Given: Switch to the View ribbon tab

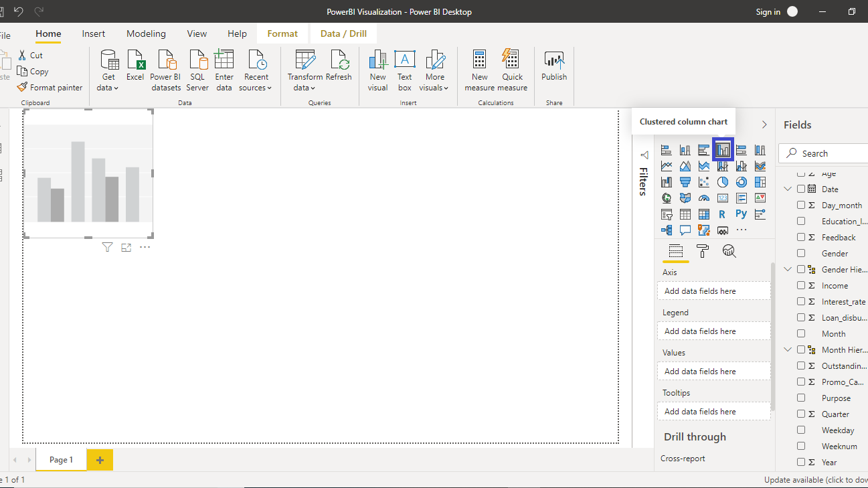Looking at the screenshot, I should tap(197, 33).
